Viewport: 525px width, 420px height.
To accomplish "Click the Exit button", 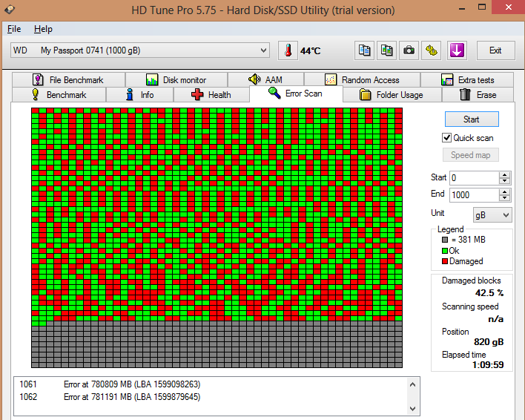I will (x=495, y=50).
